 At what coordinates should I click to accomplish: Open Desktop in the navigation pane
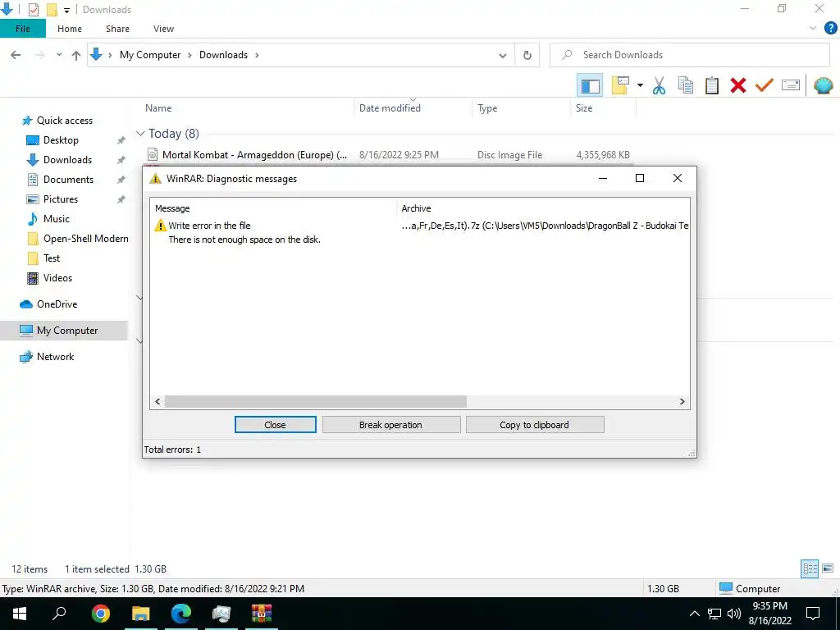click(61, 140)
